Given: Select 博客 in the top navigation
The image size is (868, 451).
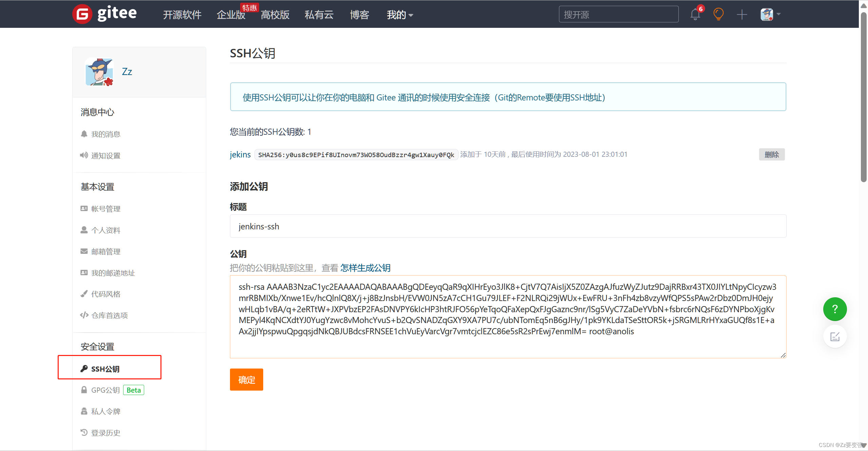Looking at the screenshot, I should [x=359, y=15].
